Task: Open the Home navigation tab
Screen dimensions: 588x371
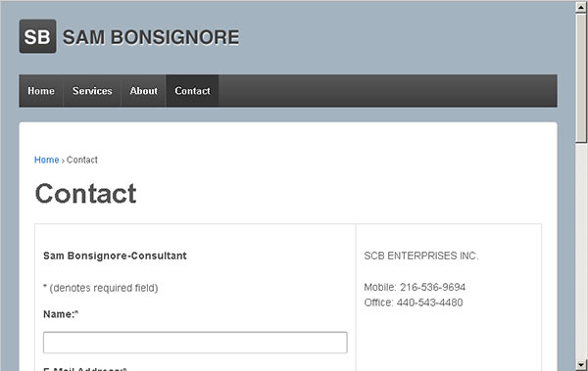Action: [x=41, y=91]
